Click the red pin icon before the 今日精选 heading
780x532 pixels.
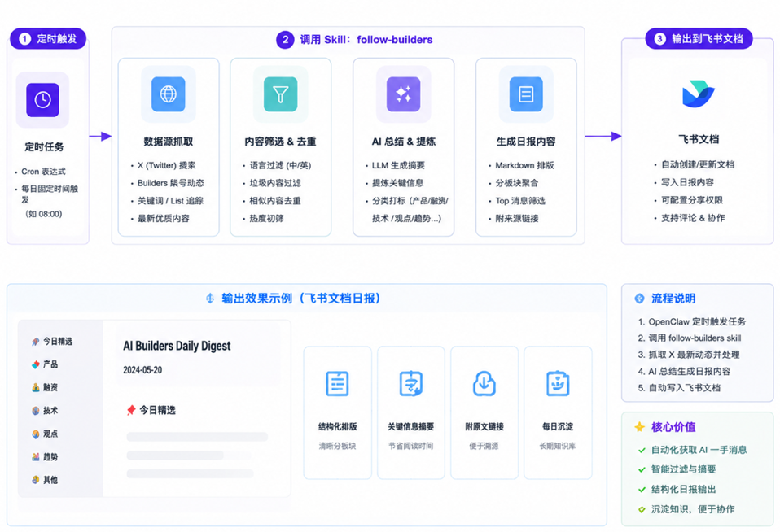coord(131,410)
